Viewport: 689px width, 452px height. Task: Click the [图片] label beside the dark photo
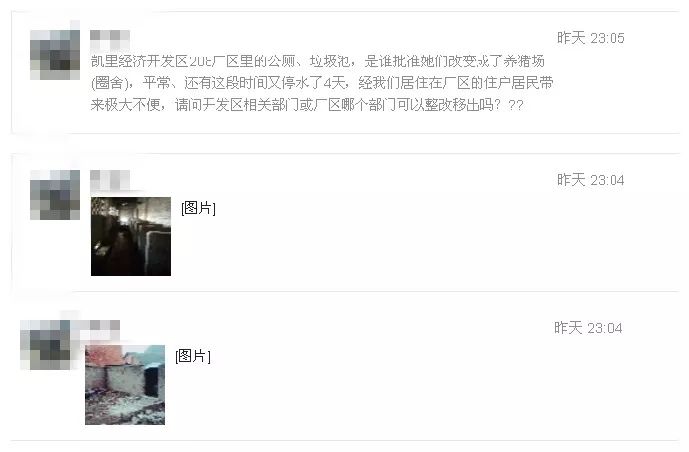coord(198,208)
